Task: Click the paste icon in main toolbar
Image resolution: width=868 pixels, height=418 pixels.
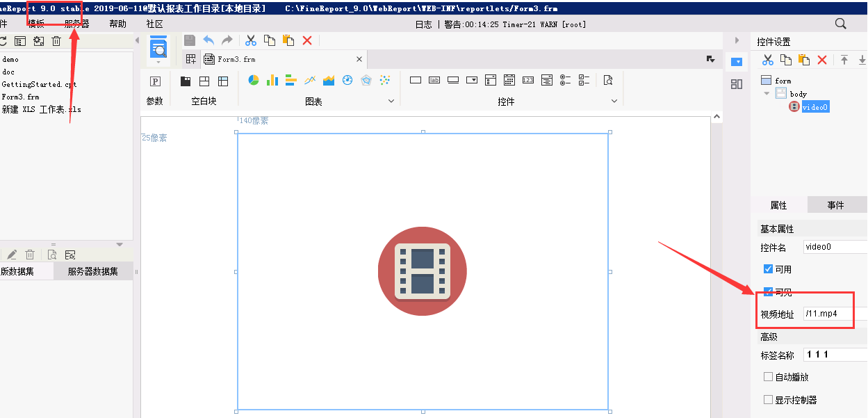Action: tap(288, 40)
